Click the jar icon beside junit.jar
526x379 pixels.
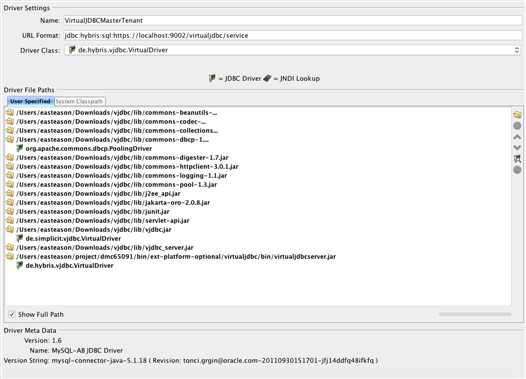[x=10, y=212]
